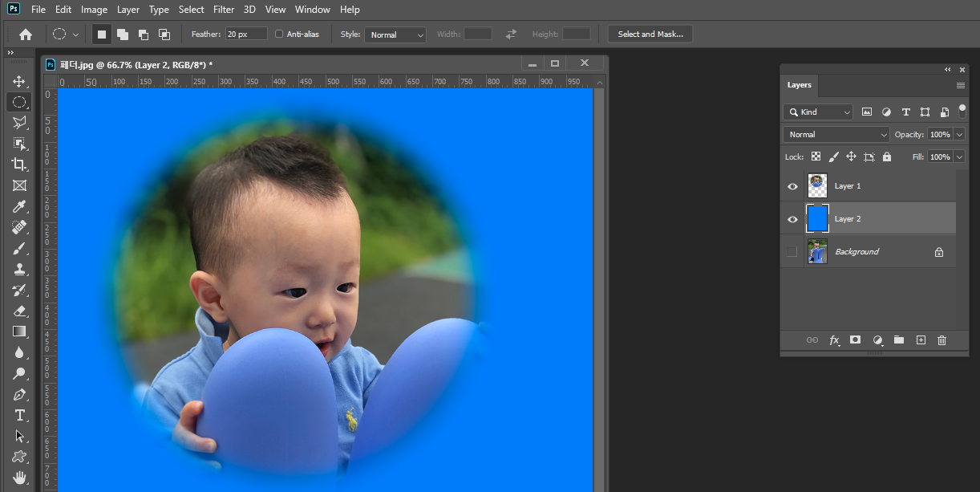Viewport: 980px width, 492px height.
Task: Open the tool preset picker arrow
Action: (x=75, y=35)
